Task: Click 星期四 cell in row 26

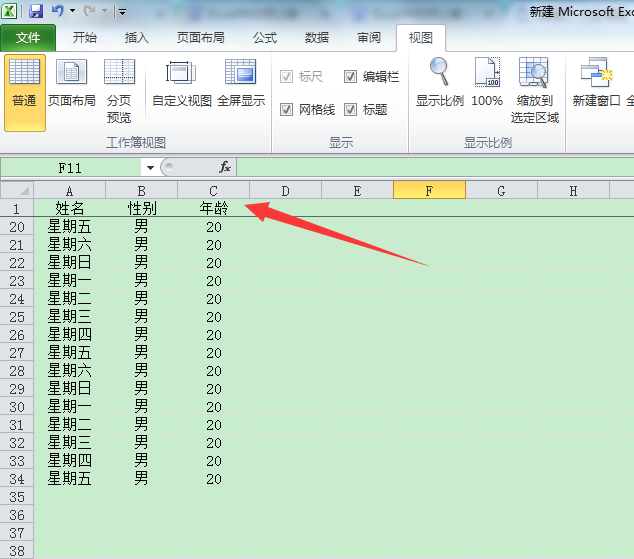Action: pos(70,335)
